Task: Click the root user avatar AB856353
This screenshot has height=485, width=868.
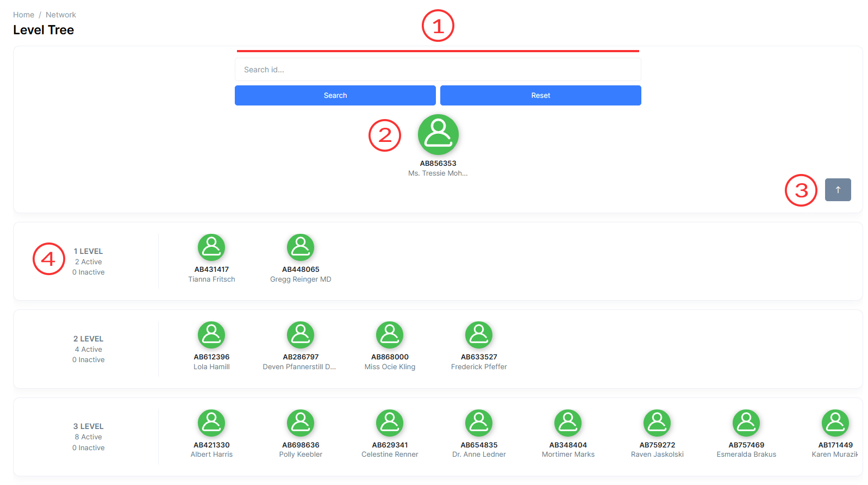Action: point(438,134)
